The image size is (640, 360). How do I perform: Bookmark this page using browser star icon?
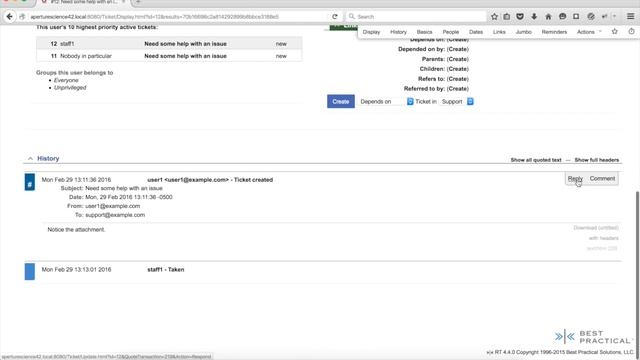point(494,17)
